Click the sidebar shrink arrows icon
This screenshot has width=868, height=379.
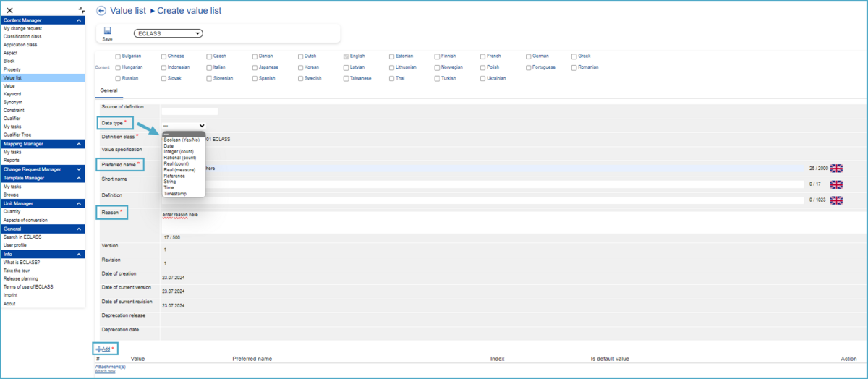click(x=82, y=10)
